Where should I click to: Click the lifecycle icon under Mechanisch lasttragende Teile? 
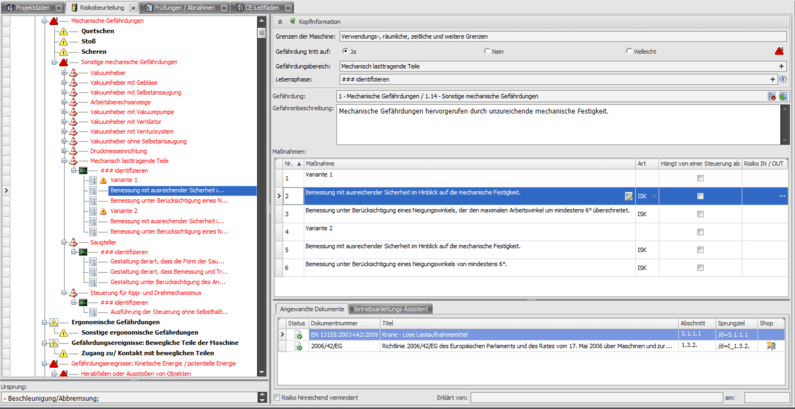pos(84,170)
